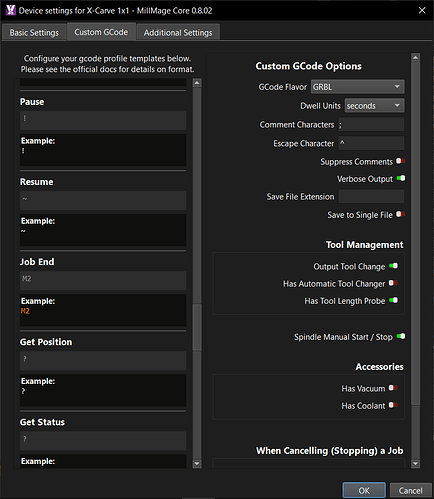Click the right panel scroll-down arrow

pyautogui.click(x=415, y=463)
